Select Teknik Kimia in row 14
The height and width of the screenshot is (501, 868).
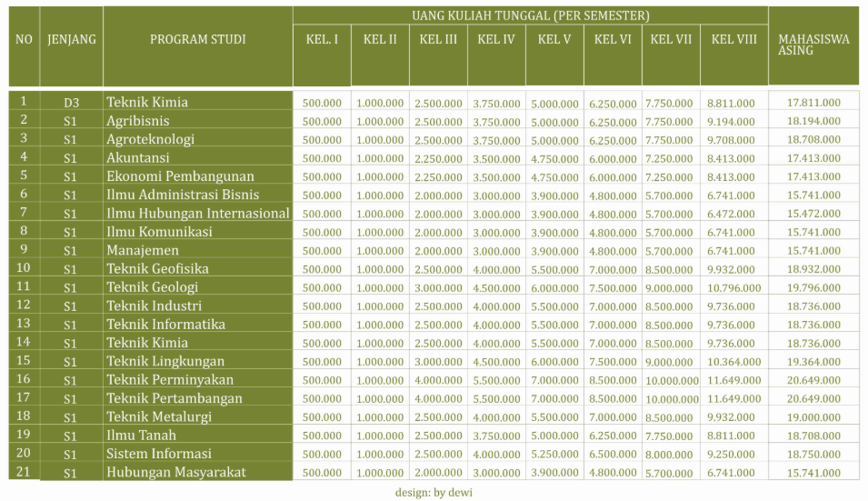click(x=147, y=343)
